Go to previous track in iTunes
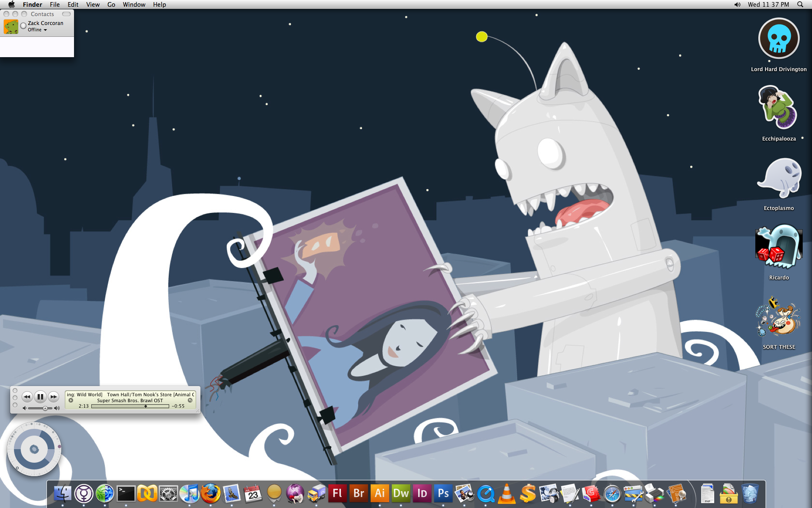This screenshot has width=812, height=508. pos(27,397)
